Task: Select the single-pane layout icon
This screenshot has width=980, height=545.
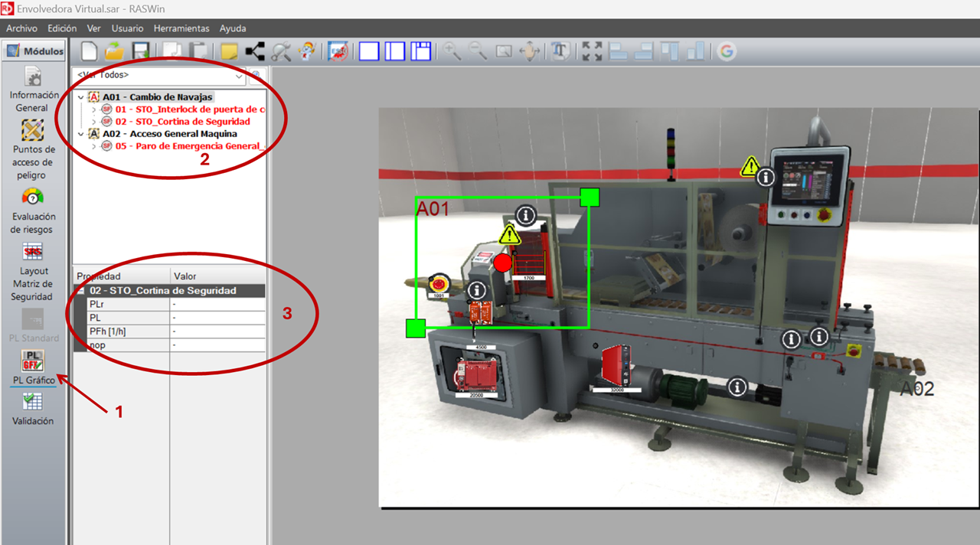Action: 369,51
